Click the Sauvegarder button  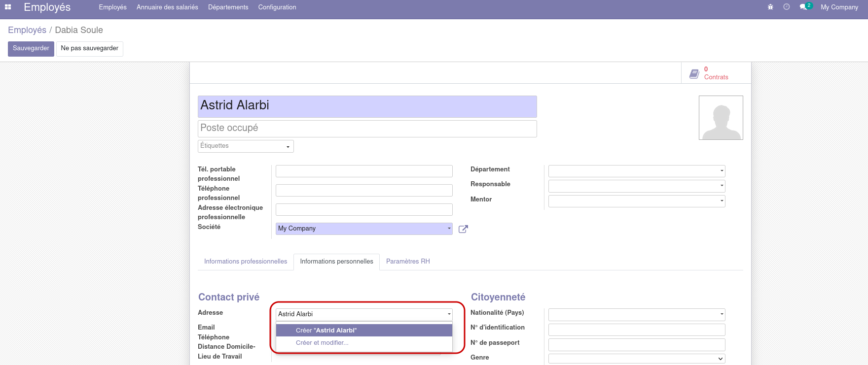(31, 49)
